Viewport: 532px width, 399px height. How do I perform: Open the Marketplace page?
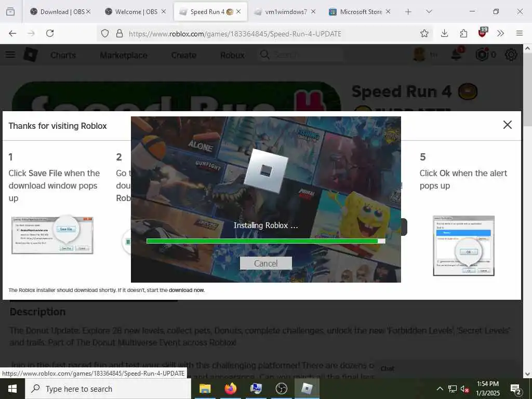[x=124, y=55]
